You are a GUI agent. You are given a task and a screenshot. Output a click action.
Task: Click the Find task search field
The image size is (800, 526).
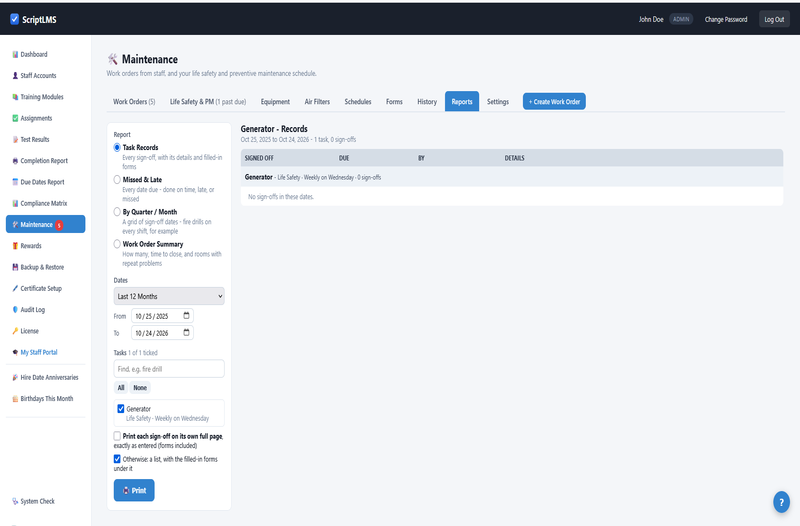[x=169, y=369]
